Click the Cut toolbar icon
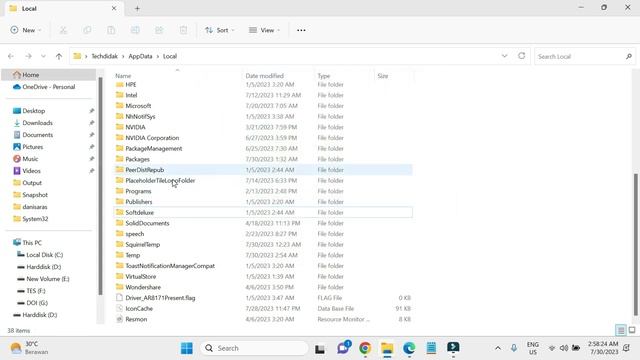Image resolution: width=640 pixels, height=360 pixels. [63, 30]
